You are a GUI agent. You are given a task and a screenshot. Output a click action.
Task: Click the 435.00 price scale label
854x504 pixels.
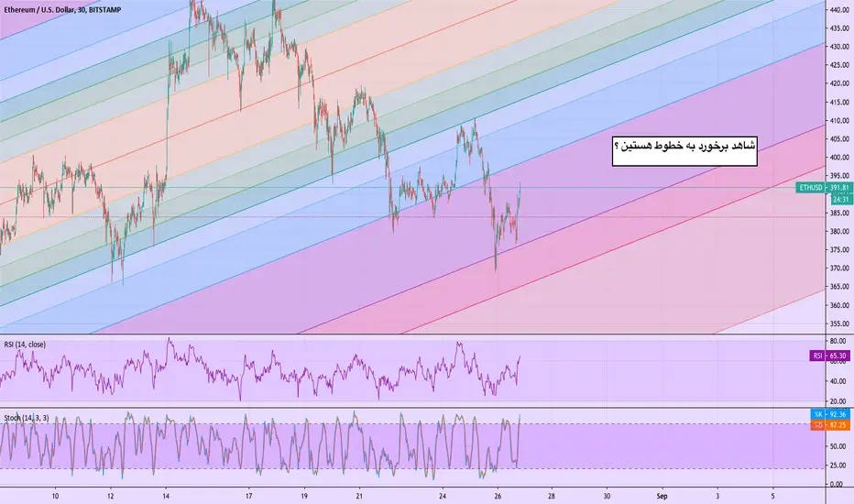(x=839, y=28)
